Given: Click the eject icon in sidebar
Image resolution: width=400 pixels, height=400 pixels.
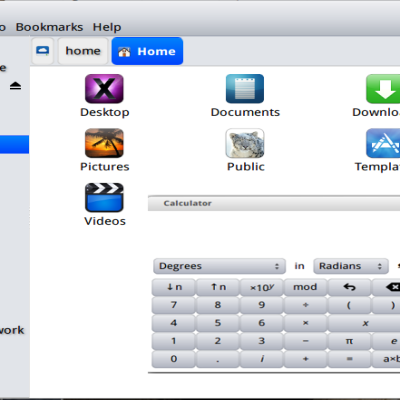Looking at the screenshot, I should click(x=15, y=86).
